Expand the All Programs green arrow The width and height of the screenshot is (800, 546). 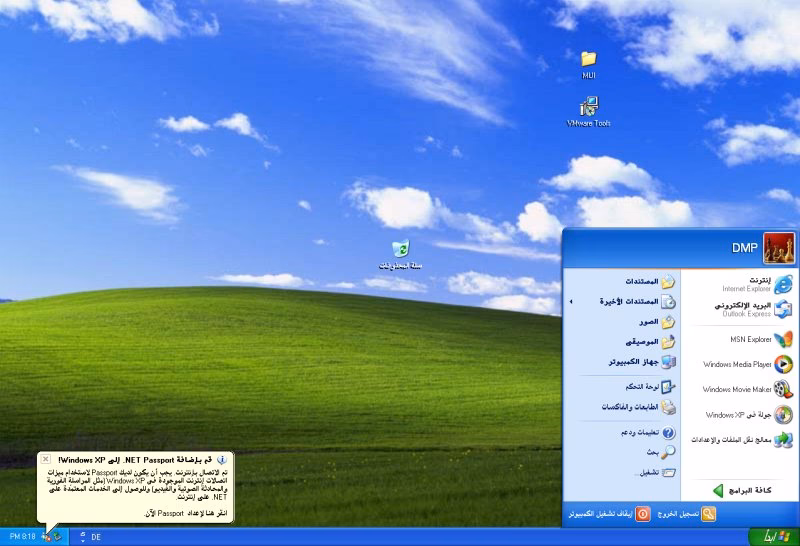pyautogui.click(x=742, y=490)
